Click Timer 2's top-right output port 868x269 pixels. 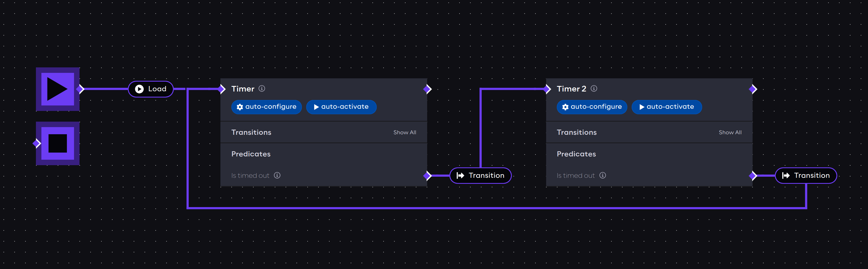click(x=753, y=89)
